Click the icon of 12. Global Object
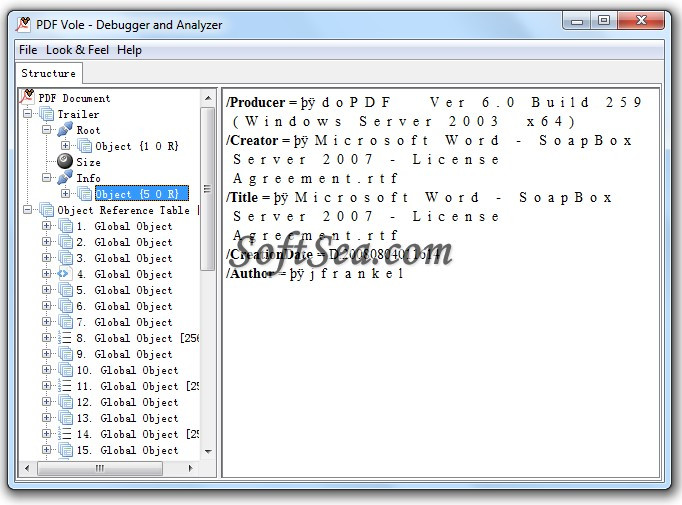The image size is (682, 505). click(x=65, y=401)
